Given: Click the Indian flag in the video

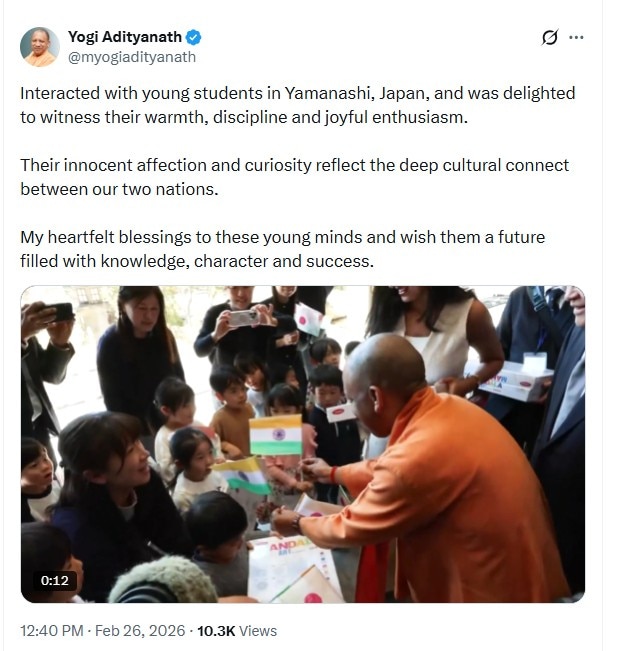Looking at the screenshot, I should tap(276, 435).
